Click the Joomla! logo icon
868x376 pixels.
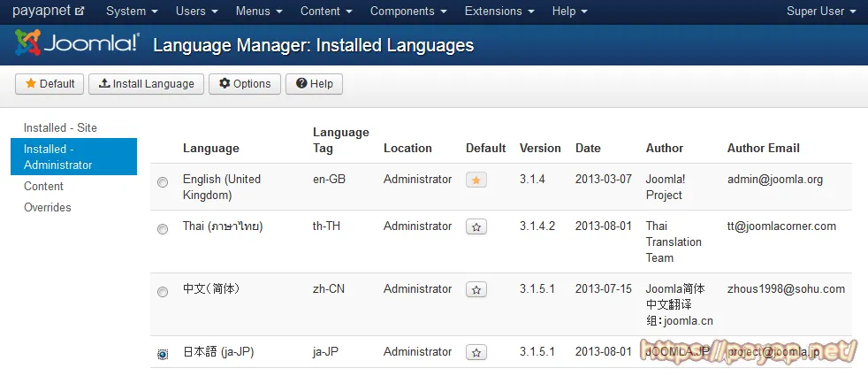point(28,43)
